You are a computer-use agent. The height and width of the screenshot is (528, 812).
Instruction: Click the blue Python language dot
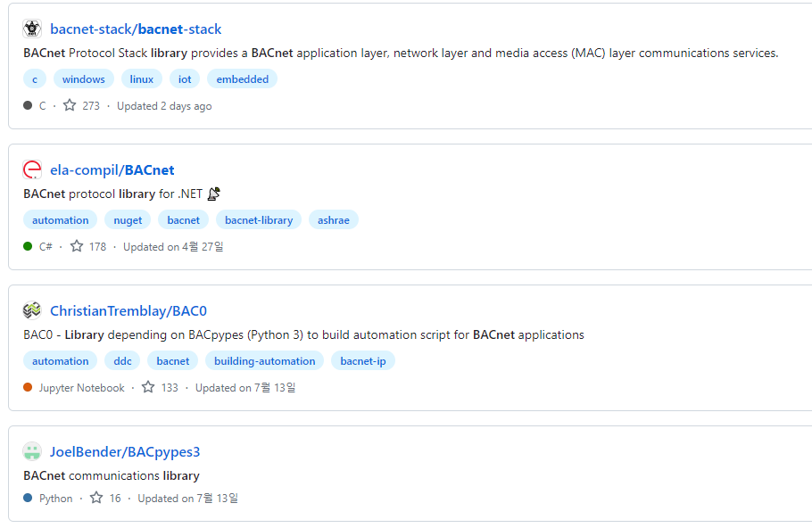(28, 498)
